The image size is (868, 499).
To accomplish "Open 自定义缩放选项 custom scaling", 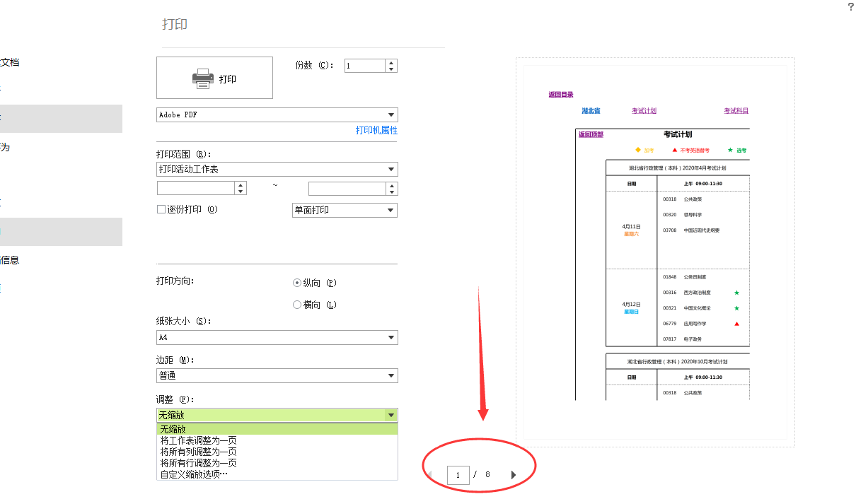I will [277, 474].
